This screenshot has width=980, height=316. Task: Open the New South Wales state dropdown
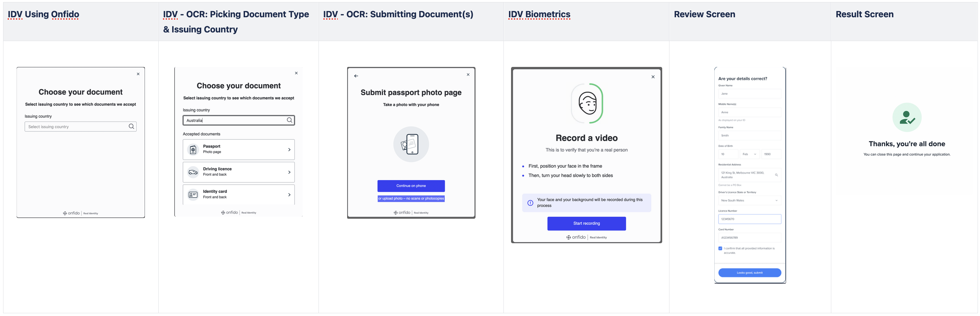[x=749, y=200]
